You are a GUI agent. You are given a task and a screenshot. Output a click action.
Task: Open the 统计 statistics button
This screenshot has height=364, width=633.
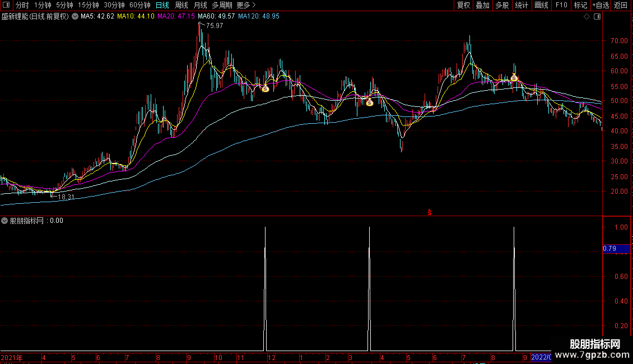(x=522, y=5)
